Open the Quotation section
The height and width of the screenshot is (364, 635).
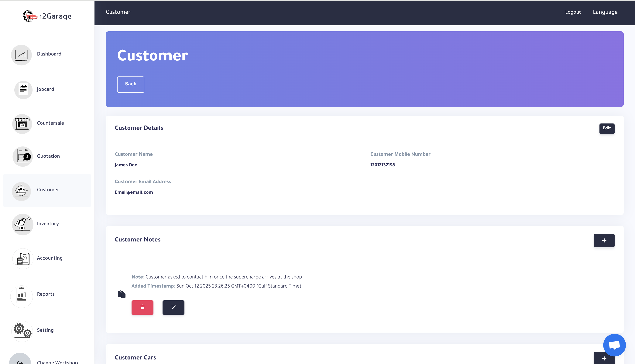point(48,156)
